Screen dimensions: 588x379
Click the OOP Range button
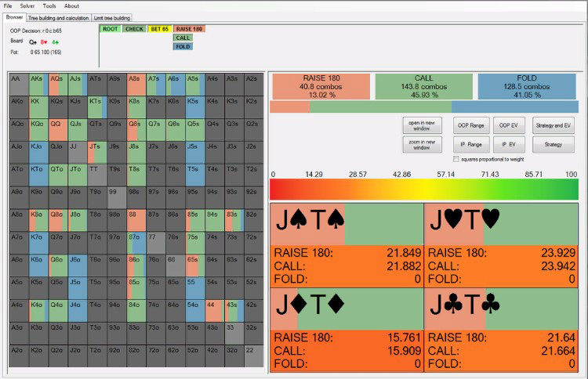pyautogui.click(x=471, y=125)
